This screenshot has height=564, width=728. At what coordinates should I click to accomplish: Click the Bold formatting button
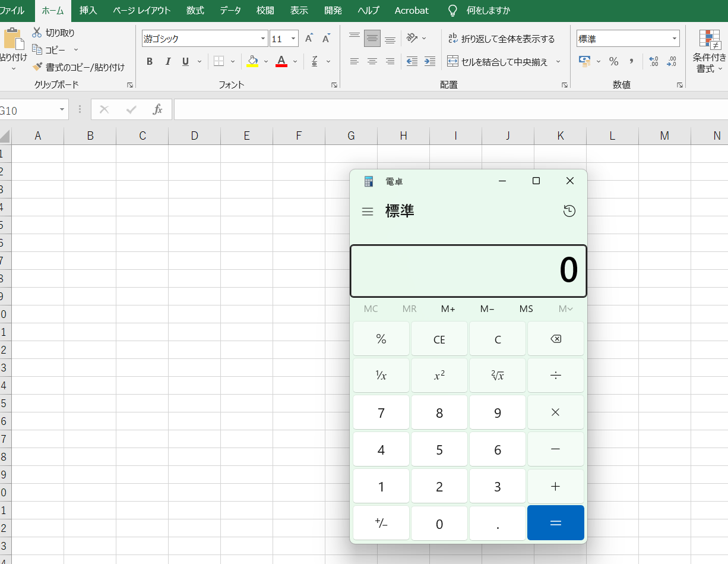150,61
